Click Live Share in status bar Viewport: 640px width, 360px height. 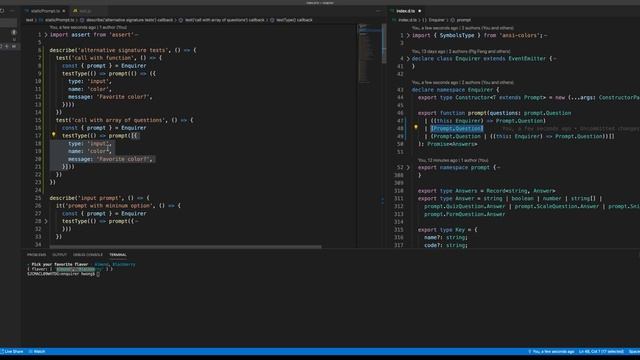coord(12,351)
